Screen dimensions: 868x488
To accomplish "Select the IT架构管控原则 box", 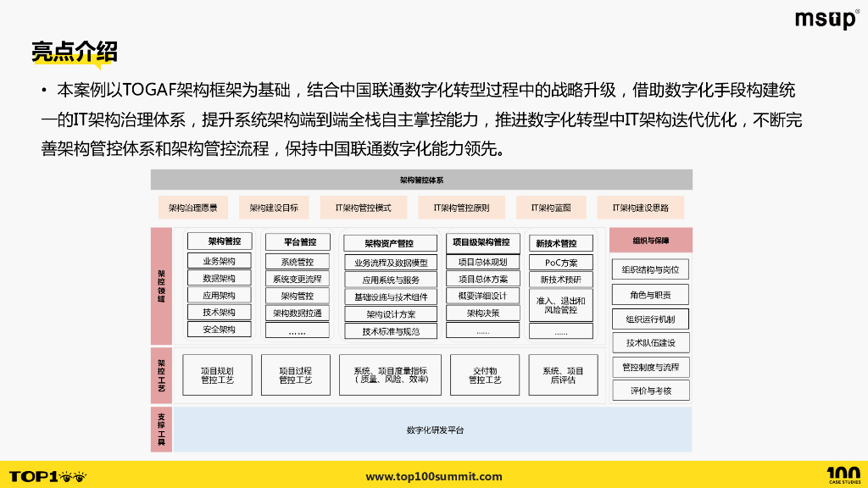I will (461, 208).
